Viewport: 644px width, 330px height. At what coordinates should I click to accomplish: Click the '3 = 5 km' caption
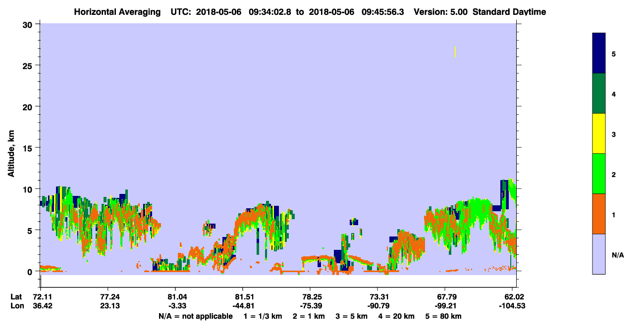[352, 316]
